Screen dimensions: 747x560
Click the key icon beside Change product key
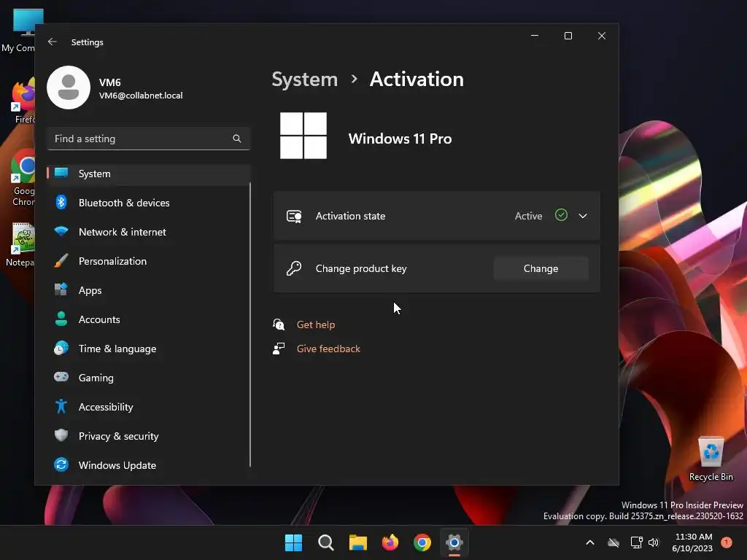294,268
